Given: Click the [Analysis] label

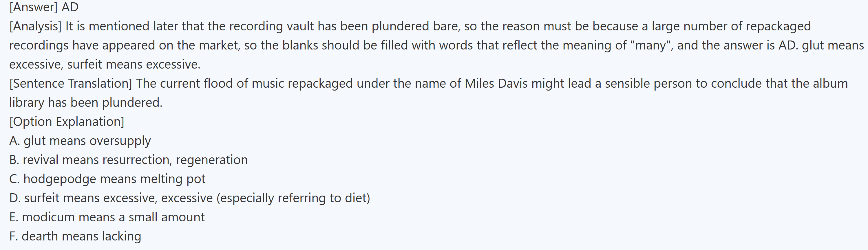Looking at the screenshot, I should (x=35, y=26).
